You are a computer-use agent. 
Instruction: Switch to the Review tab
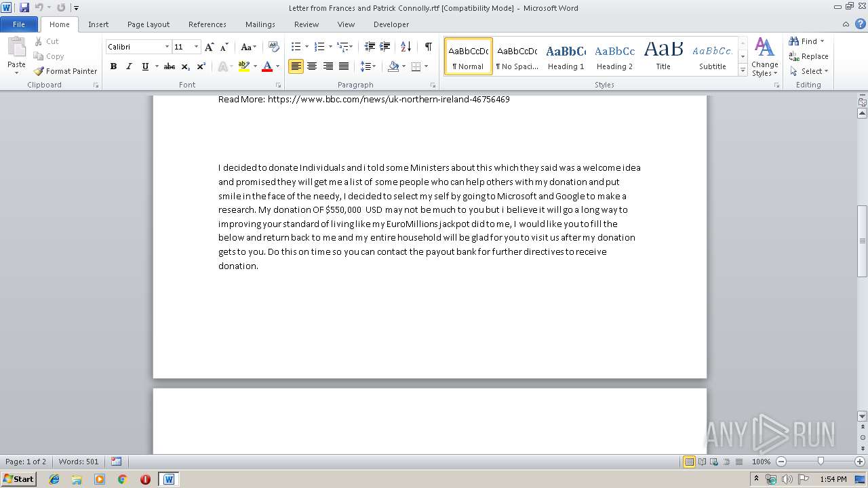tap(307, 24)
